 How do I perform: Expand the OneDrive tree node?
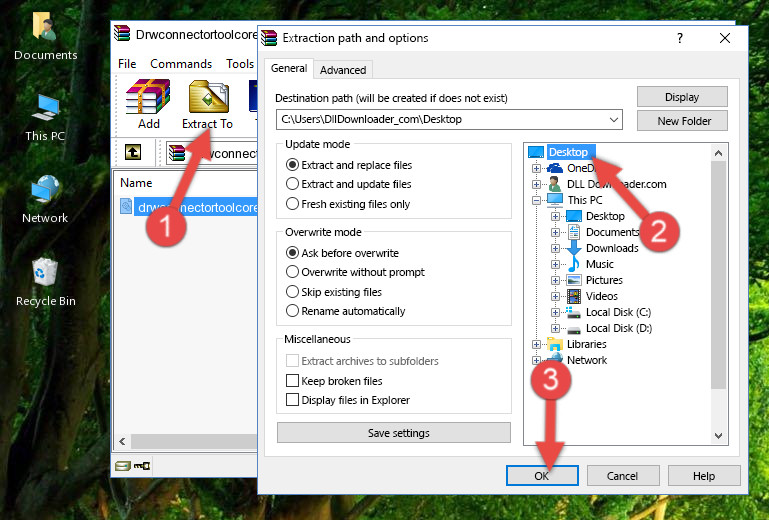(536, 168)
